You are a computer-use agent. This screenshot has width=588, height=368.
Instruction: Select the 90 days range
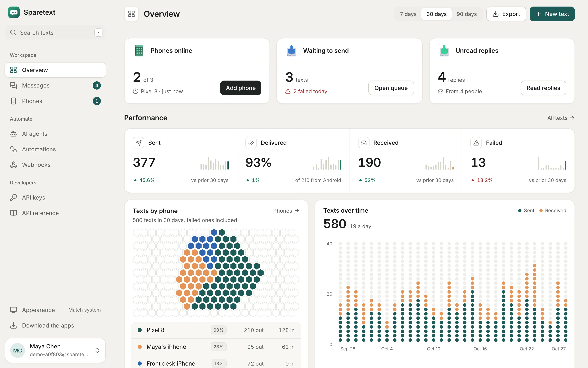click(x=467, y=14)
